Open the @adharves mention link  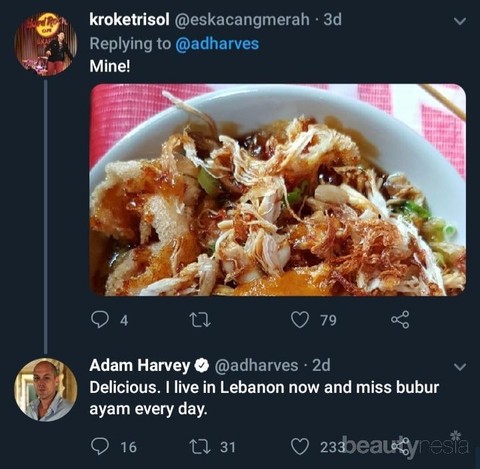pyautogui.click(x=217, y=44)
